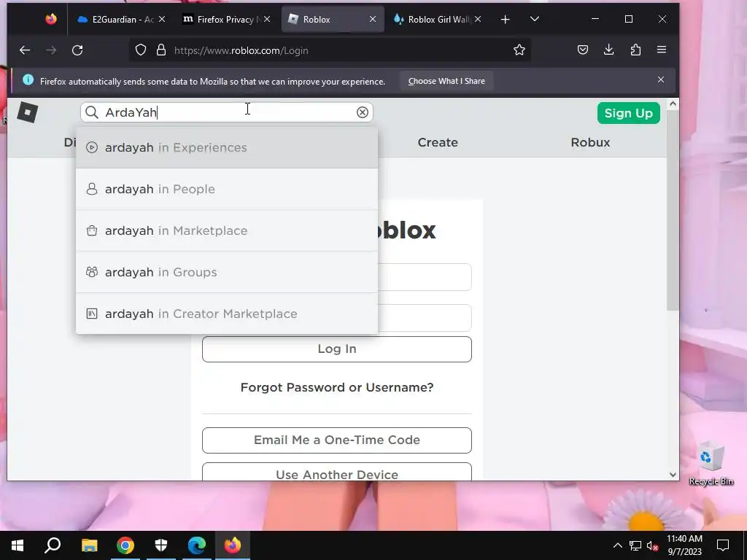The width and height of the screenshot is (747, 560).
Task: Open the Windows notification center
Action: (723, 545)
